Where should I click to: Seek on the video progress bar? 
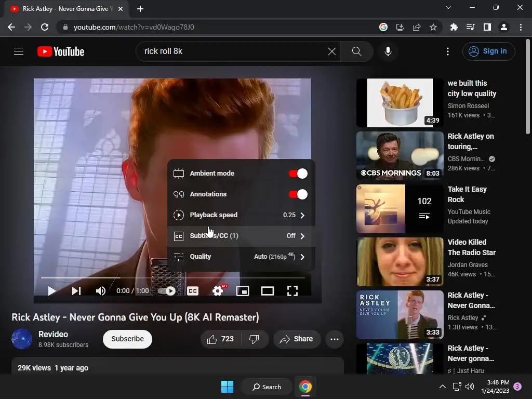[172, 277]
